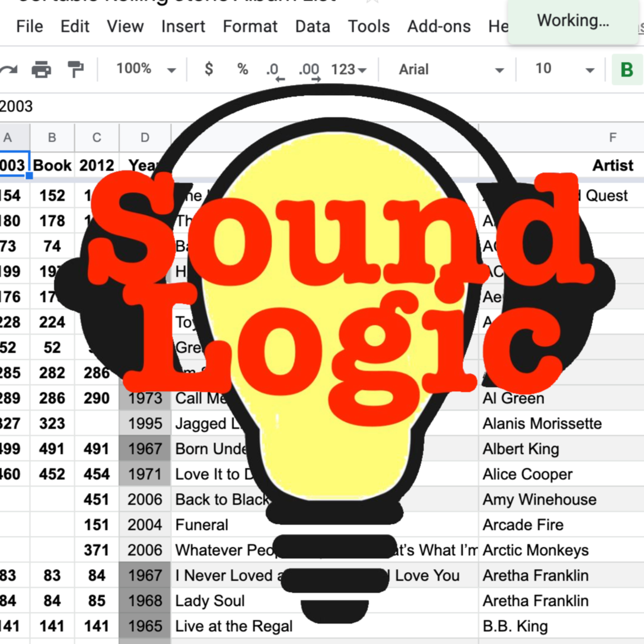Open the Add-ons menu

[x=439, y=26]
